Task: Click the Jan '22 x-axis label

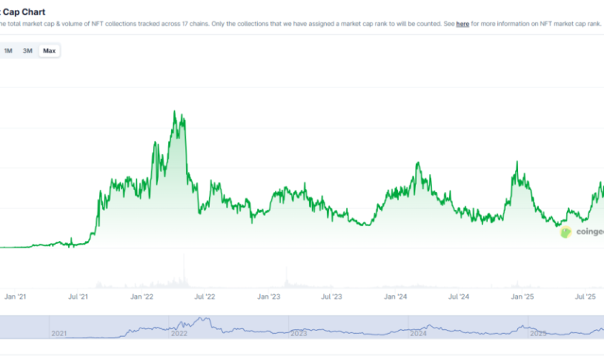Action: click(x=142, y=297)
